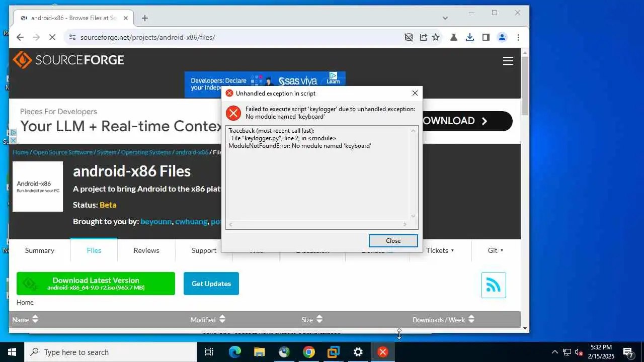The image size is (644, 362).
Task: Open Chrome downloads icon
Action: 470,37
